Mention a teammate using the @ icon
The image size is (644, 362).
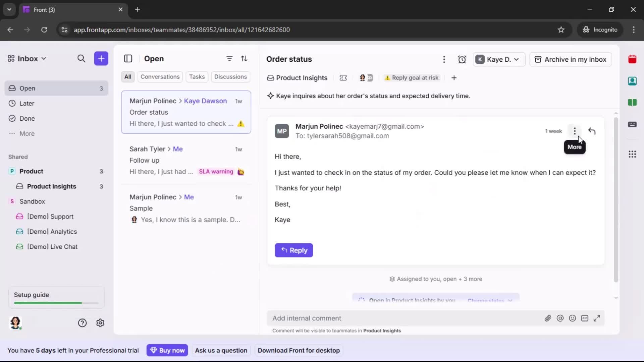tap(560, 318)
